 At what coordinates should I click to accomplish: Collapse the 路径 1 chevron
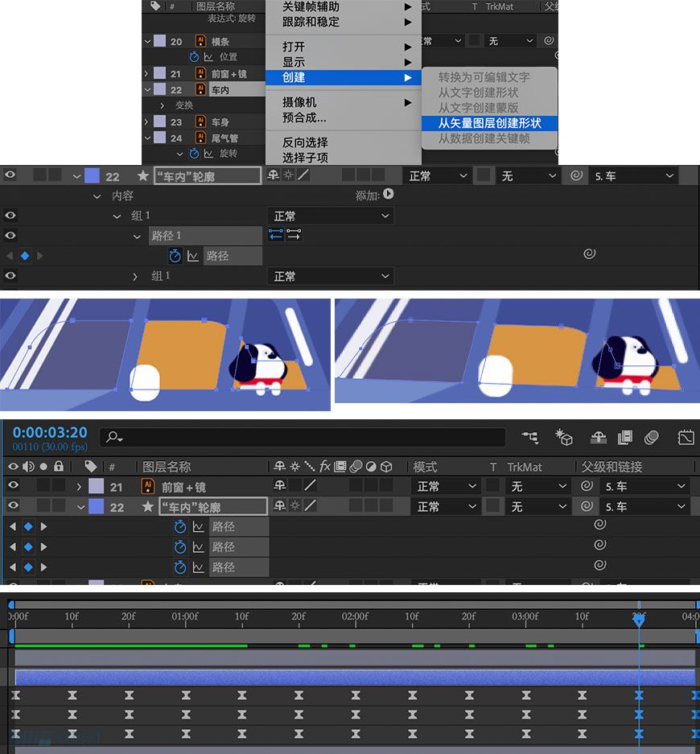(x=137, y=236)
